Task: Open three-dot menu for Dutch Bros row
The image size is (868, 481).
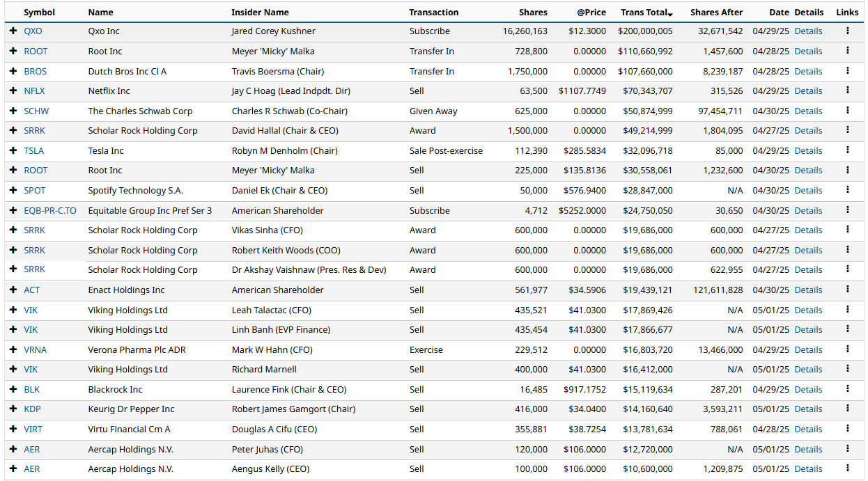Action: coord(847,71)
